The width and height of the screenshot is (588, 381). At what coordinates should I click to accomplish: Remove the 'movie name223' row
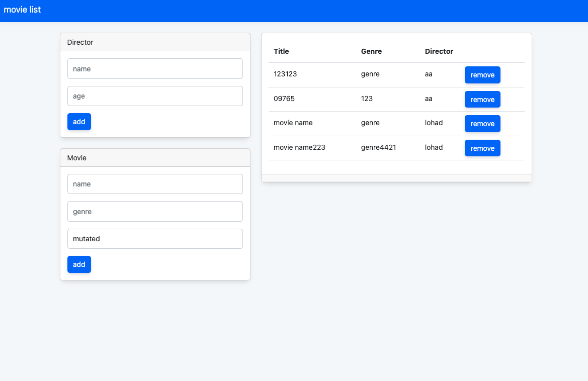pyautogui.click(x=482, y=148)
